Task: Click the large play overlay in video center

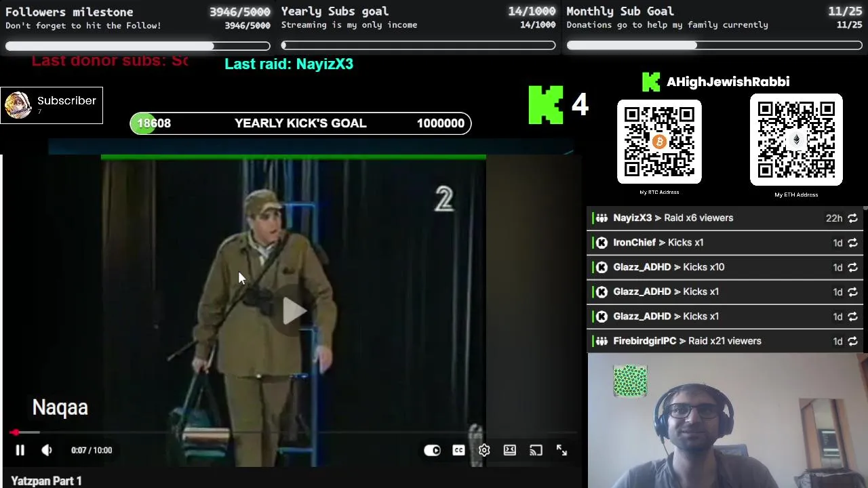Action: (x=294, y=310)
